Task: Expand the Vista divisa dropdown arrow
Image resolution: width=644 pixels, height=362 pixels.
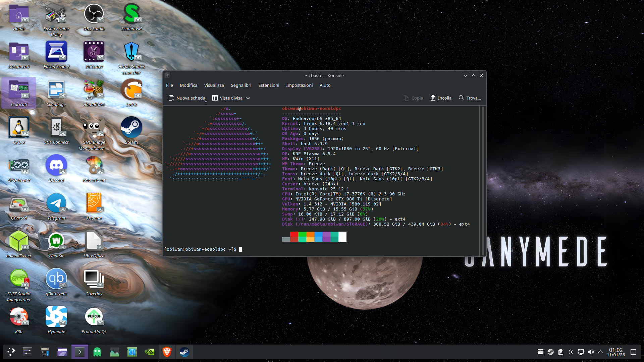Action: tap(248, 98)
